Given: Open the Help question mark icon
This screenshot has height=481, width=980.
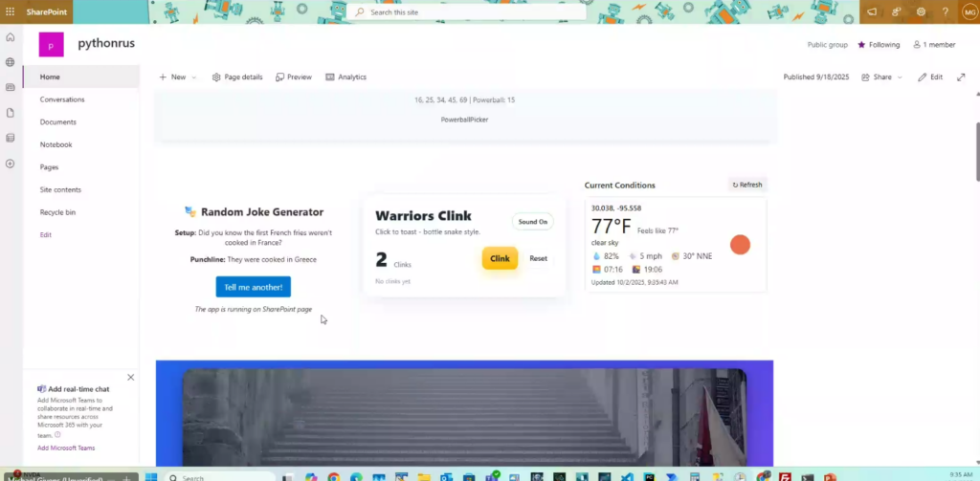Looking at the screenshot, I should click(946, 11).
